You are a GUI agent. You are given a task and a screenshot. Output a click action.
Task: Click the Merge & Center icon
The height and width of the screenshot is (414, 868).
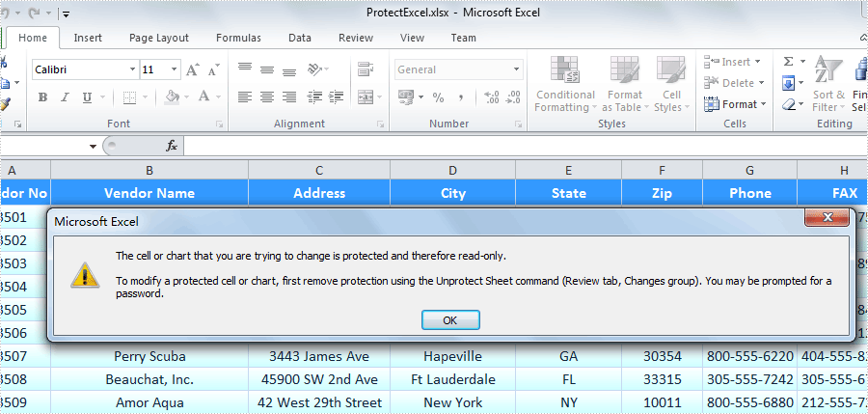[365, 97]
